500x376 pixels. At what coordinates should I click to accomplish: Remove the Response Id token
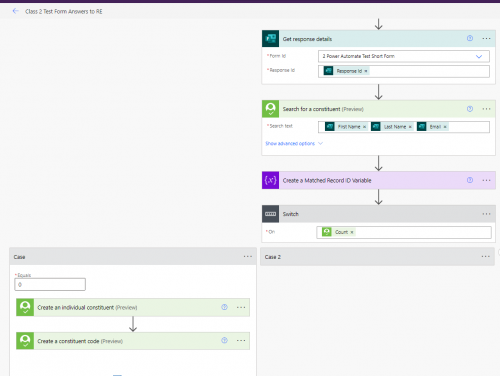coord(366,71)
